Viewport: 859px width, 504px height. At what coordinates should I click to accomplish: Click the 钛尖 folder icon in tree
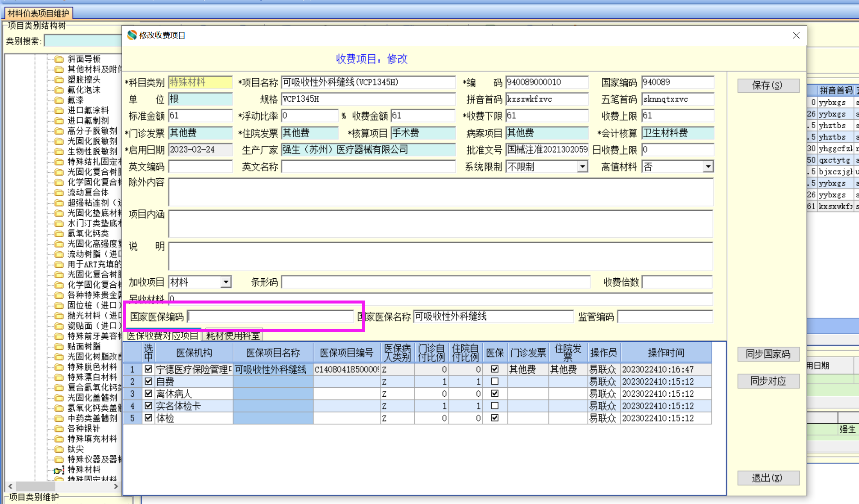[x=59, y=449]
